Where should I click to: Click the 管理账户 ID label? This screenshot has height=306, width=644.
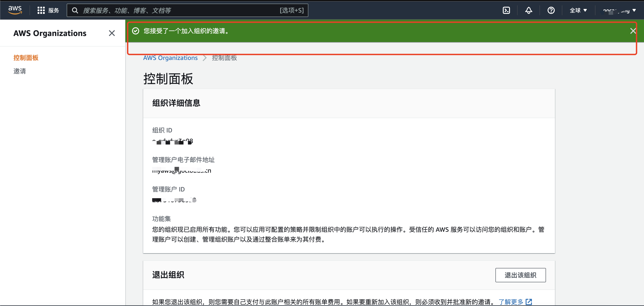pyautogui.click(x=168, y=189)
